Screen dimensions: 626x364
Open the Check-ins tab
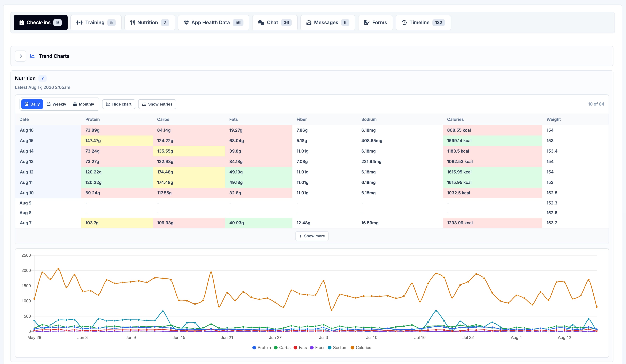pyautogui.click(x=40, y=23)
